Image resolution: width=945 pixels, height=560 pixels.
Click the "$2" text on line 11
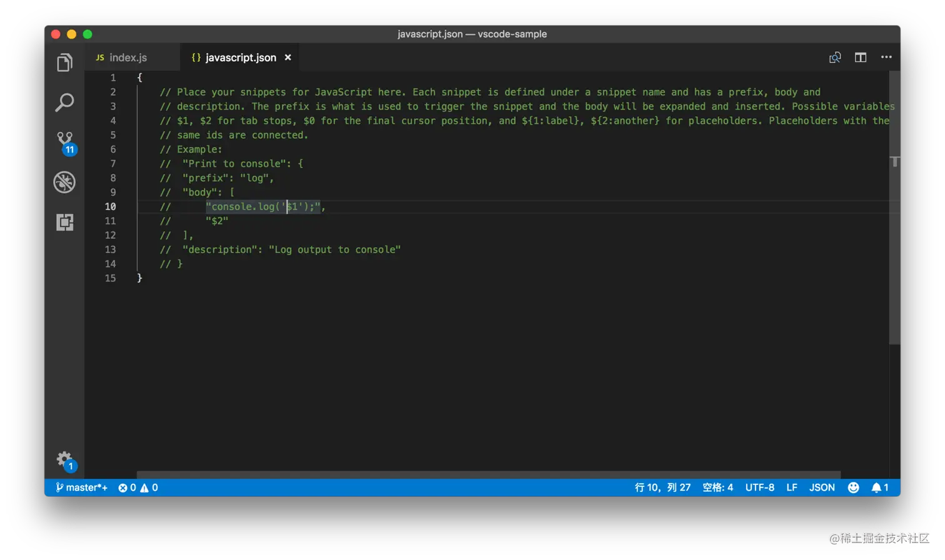coord(217,221)
